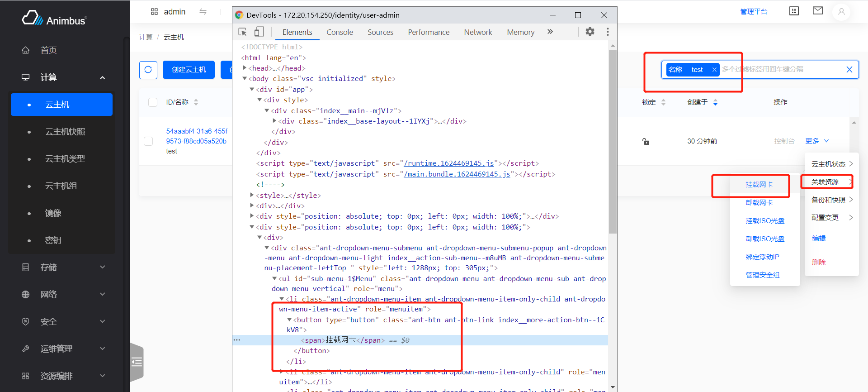Expand the 运维管理 menu section
This screenshot has height=392, width=868.
pos(103,349)
